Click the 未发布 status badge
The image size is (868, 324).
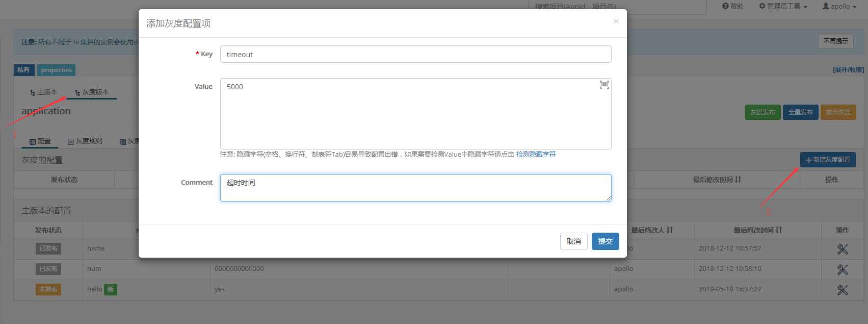pos(48,289)
